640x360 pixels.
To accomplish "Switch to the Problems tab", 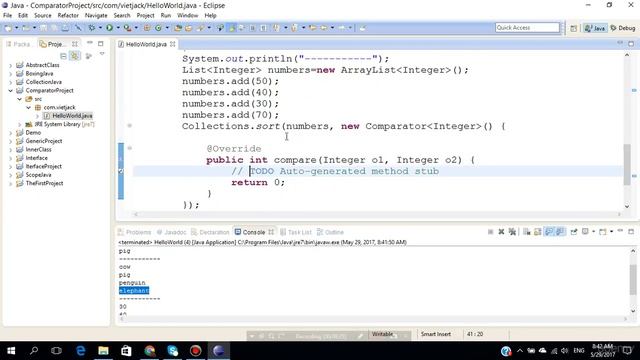I will click(134, 232).
